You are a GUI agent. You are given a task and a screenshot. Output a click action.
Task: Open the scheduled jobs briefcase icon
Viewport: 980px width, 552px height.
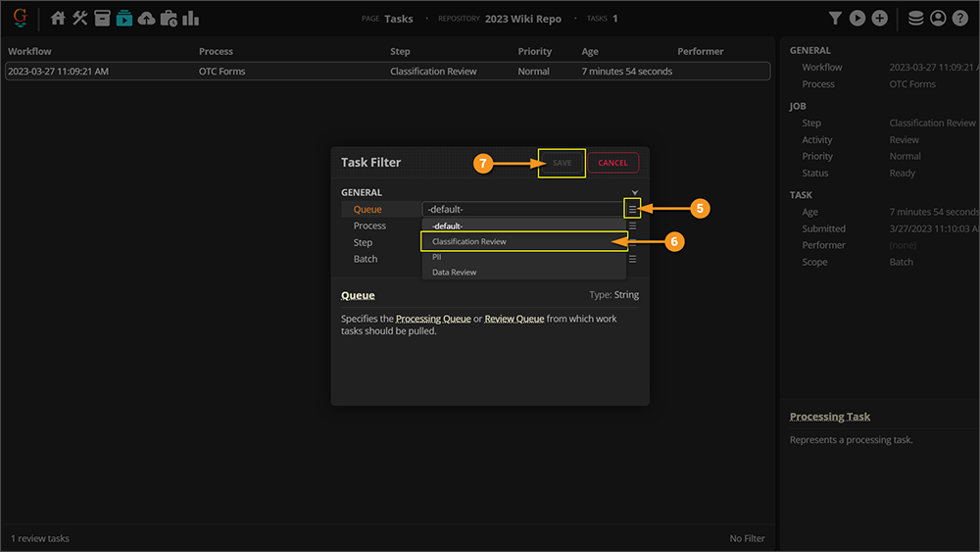tap(169, 18)
